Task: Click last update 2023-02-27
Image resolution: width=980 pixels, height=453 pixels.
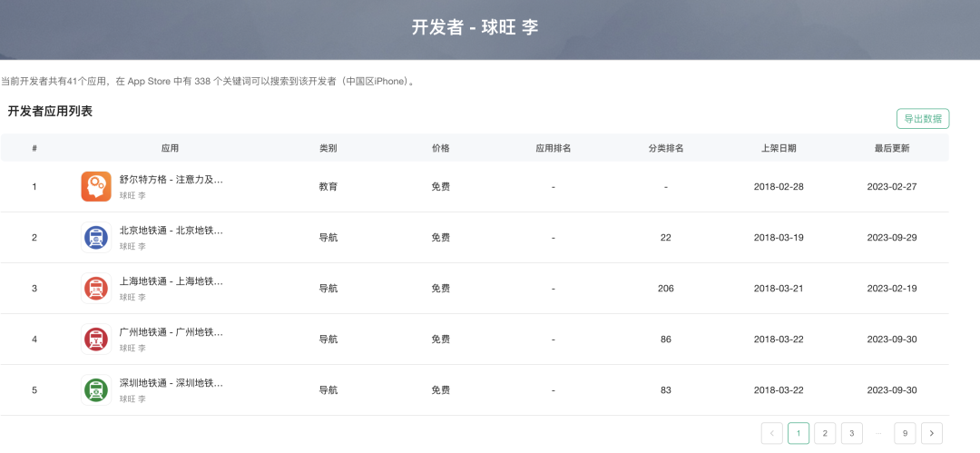Action: point(892,186)
